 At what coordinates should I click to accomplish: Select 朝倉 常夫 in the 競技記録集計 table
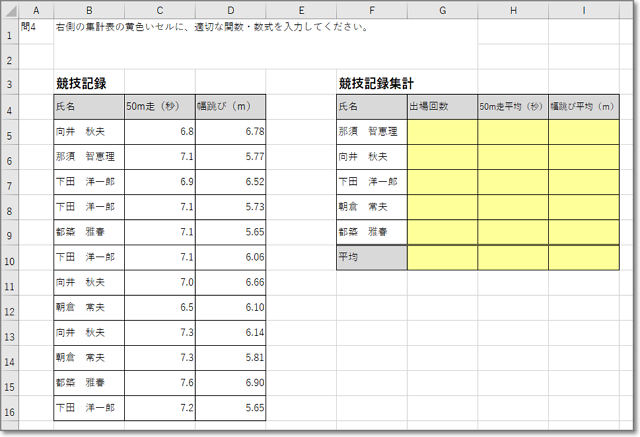pyautogui.click(x=371, y=207)
